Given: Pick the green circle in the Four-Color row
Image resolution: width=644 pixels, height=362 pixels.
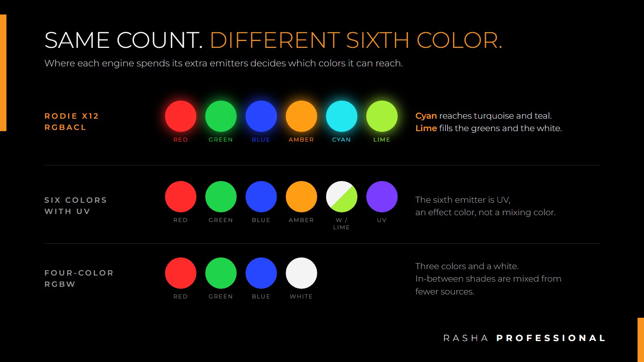Looking at the screenshot, I should [x=221, y=273].
